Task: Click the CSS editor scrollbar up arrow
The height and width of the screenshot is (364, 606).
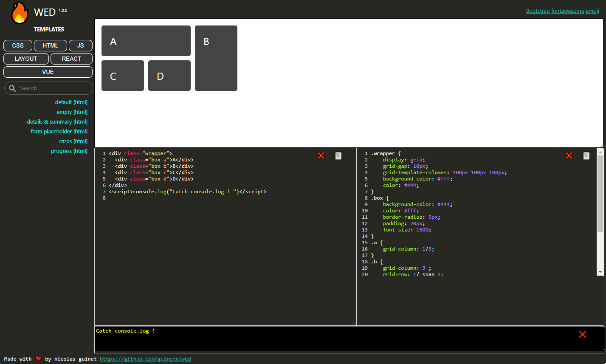Action: click(600, 152)
